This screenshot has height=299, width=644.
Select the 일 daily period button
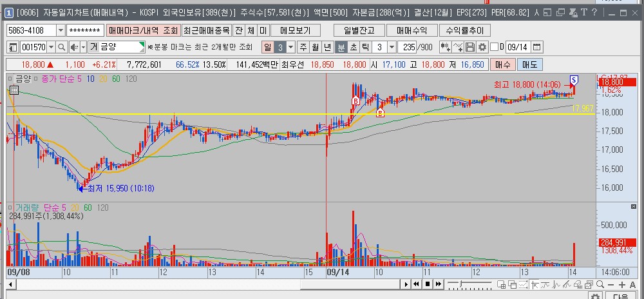coord(267,47)
